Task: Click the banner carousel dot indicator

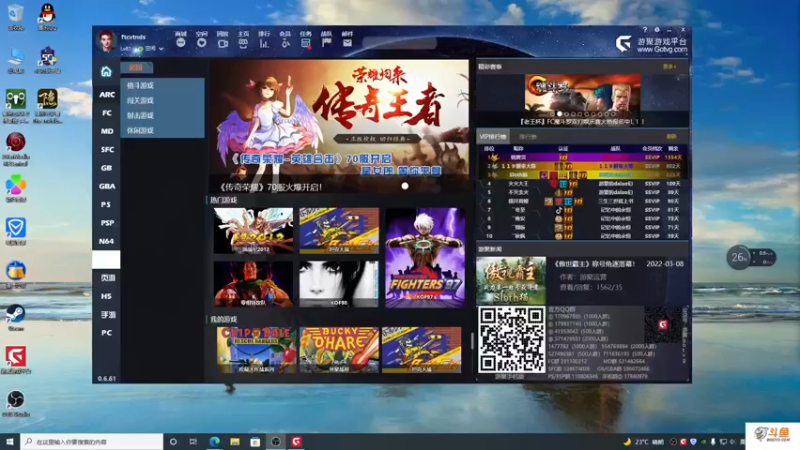Action: (405, 186)
